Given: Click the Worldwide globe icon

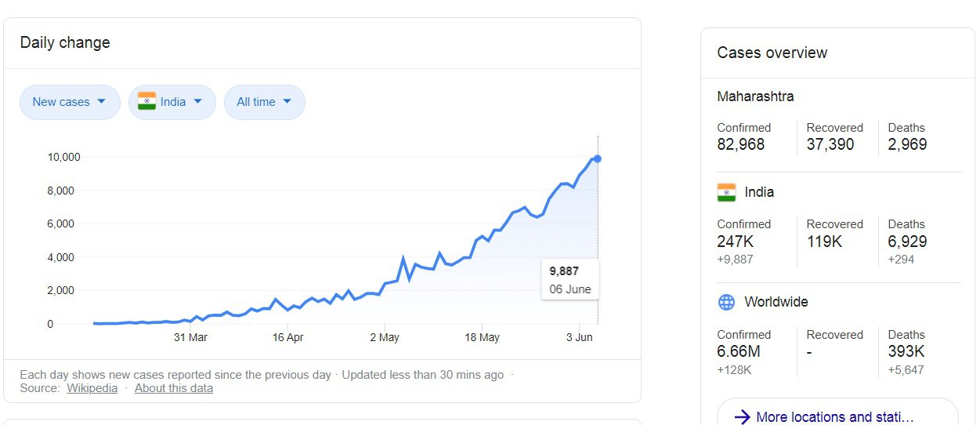Looking at the screenshot, I should [x=726, y=302].
